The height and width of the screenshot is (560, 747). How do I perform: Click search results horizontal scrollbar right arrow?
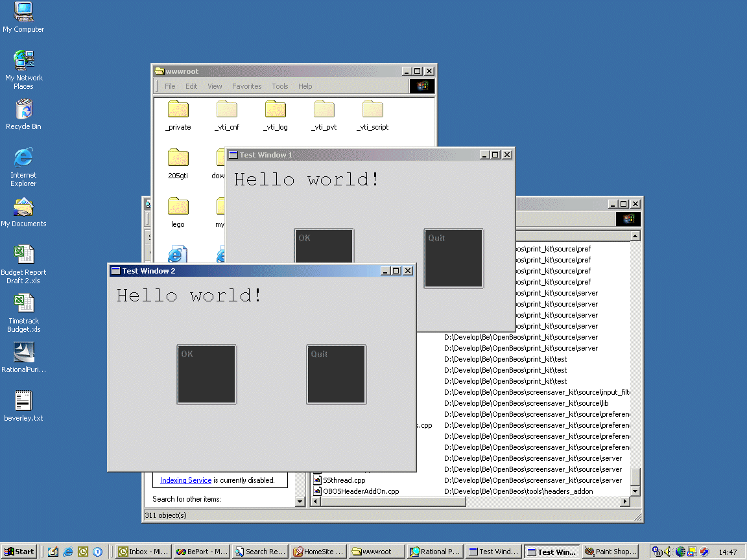coord(625,501)
